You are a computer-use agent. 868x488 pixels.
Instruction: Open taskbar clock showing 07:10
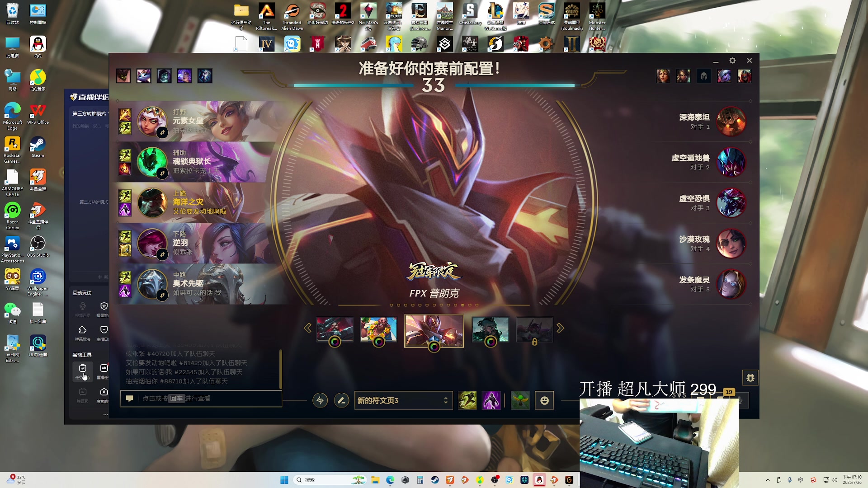852,480
